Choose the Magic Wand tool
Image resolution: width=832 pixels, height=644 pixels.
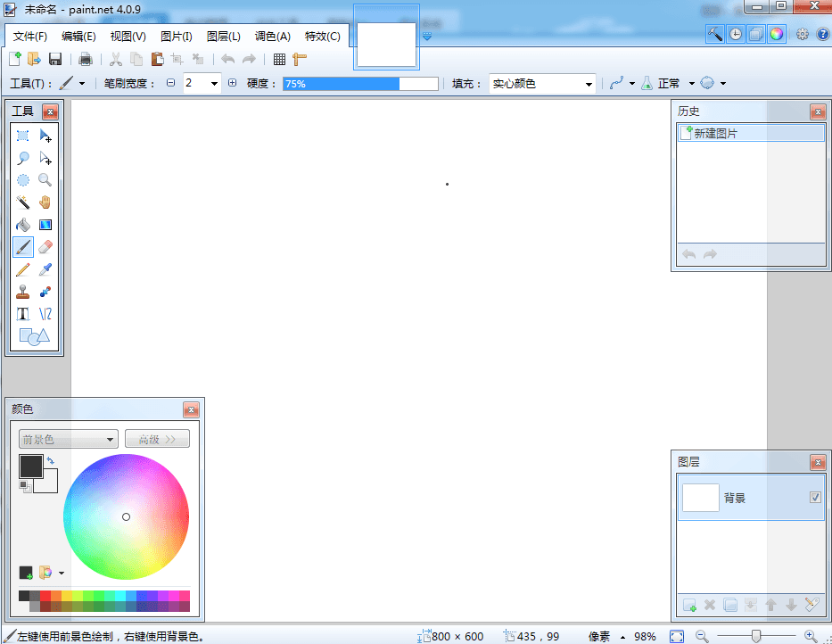[x=23, y=202]
